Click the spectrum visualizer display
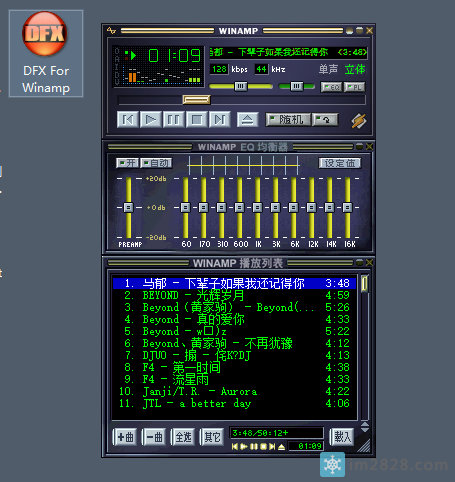 click(x=162, y=75)
